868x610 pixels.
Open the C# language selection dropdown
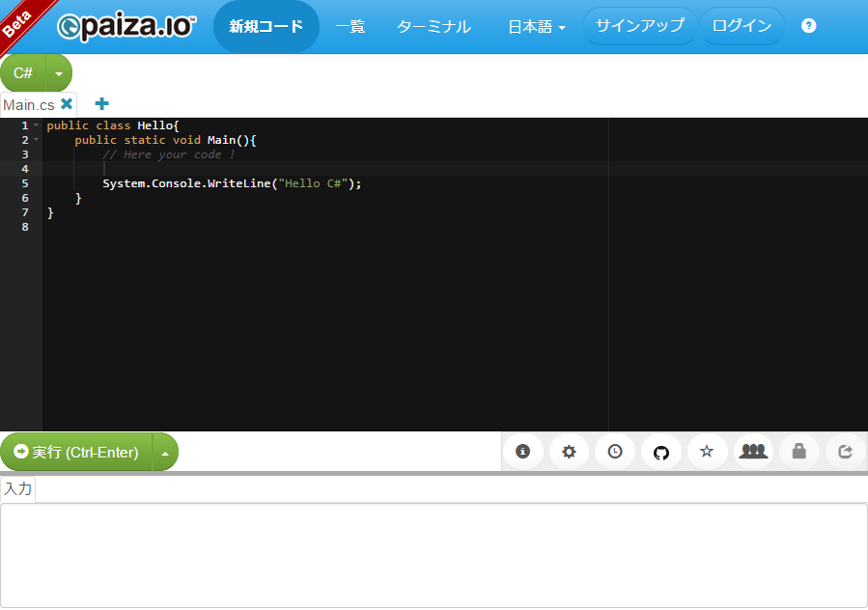coord(59,73)
